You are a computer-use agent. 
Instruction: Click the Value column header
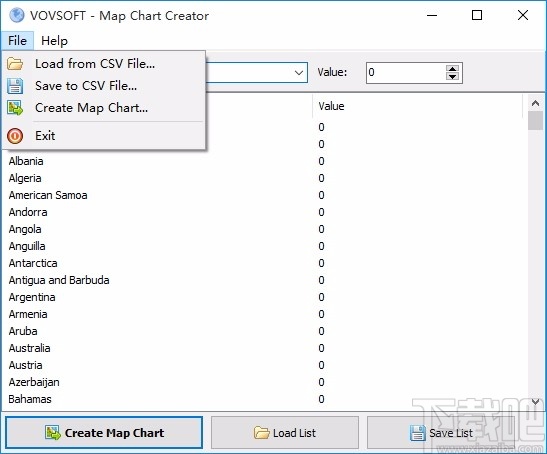(x=417, y=106)
